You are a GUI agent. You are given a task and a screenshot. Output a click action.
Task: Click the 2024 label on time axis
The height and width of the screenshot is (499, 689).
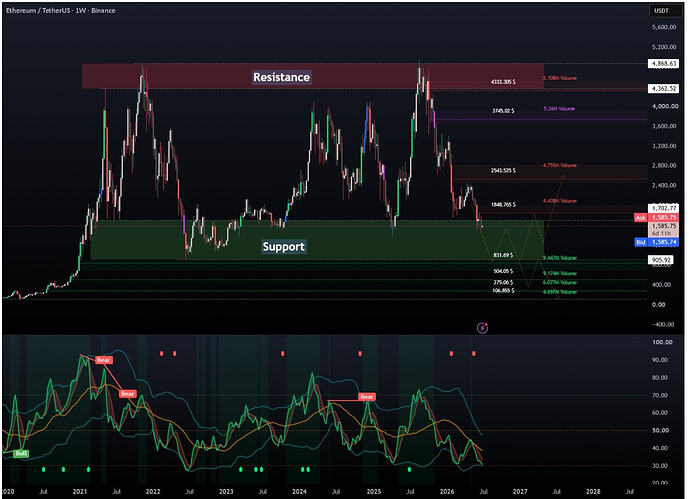tap(299, 492)
